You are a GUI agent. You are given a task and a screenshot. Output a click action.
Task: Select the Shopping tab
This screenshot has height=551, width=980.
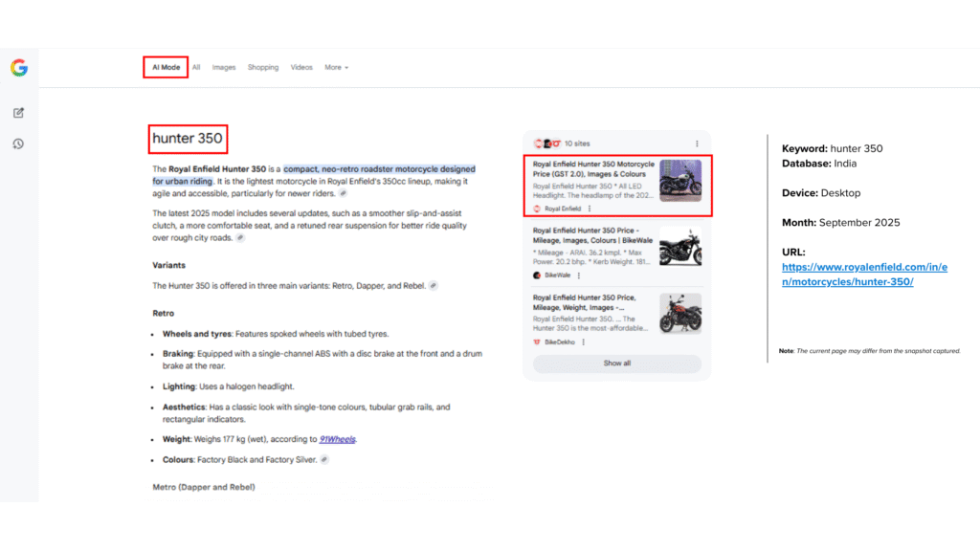click(263, 68)
